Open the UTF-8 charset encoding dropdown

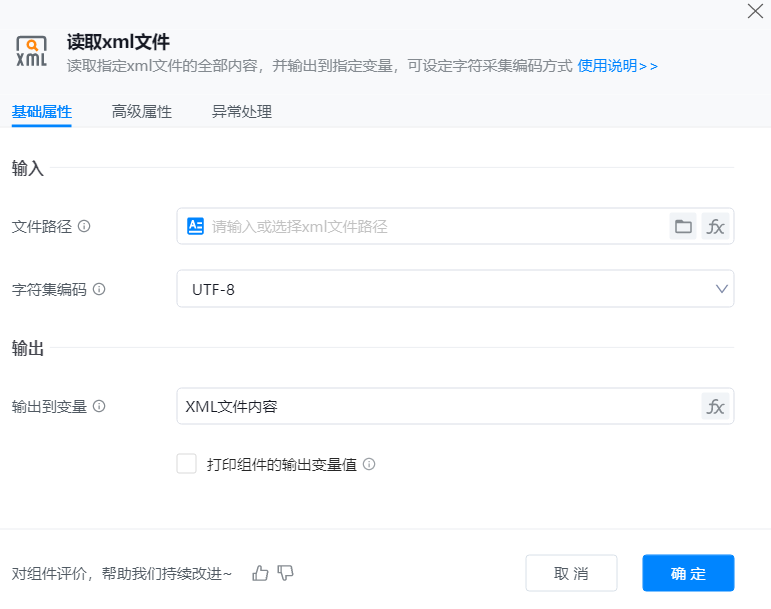tap(455, 289)
